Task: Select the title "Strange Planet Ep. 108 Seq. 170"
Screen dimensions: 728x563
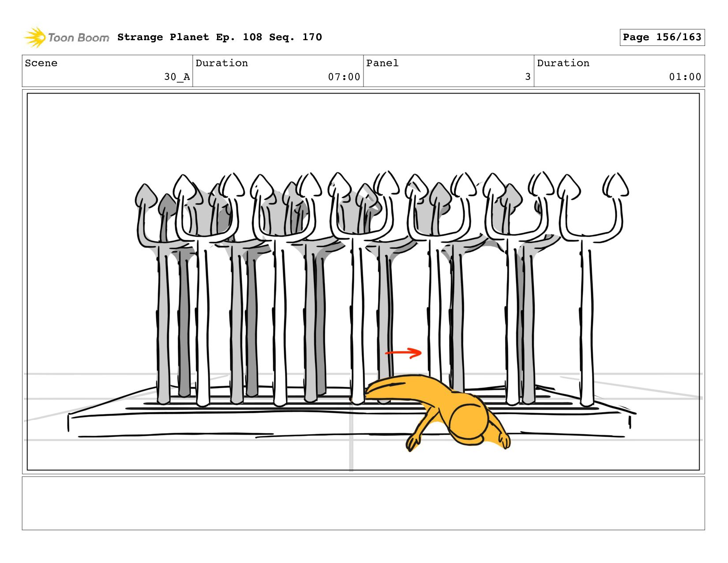Action: pos(220,37)
